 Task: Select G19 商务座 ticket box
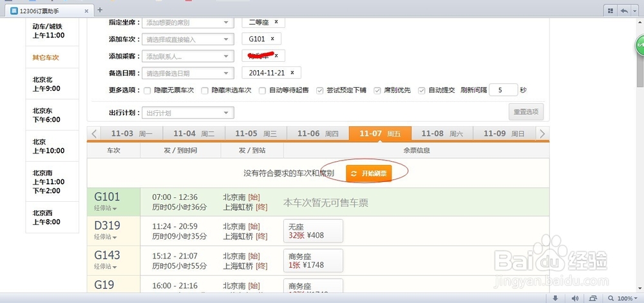[x=313, y=286]
